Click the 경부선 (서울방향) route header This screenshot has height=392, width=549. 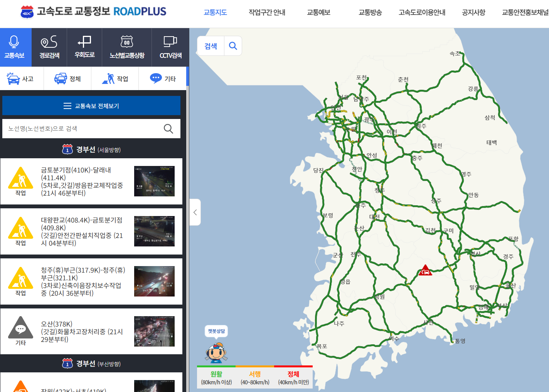click(x=91, y=149)
